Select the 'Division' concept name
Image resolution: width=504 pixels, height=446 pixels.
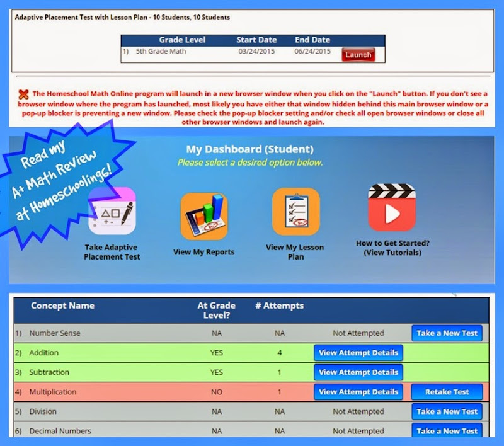click(x=43, y=411)
